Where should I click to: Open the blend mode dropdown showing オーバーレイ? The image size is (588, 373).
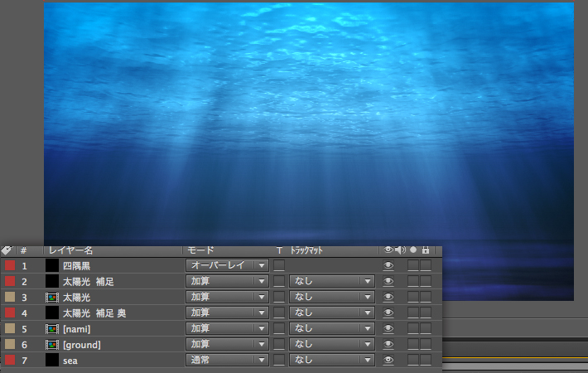point(227,265)
